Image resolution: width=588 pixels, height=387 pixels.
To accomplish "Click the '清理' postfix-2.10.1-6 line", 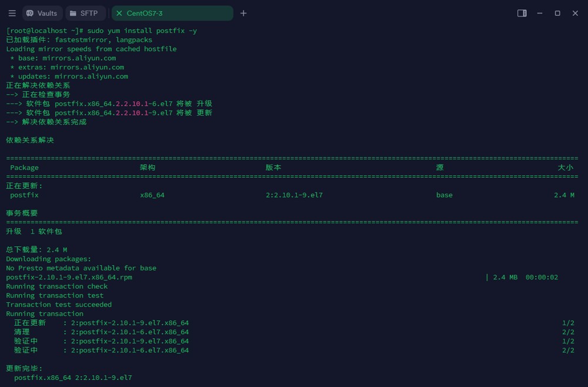I will click(x=101, y=332).
